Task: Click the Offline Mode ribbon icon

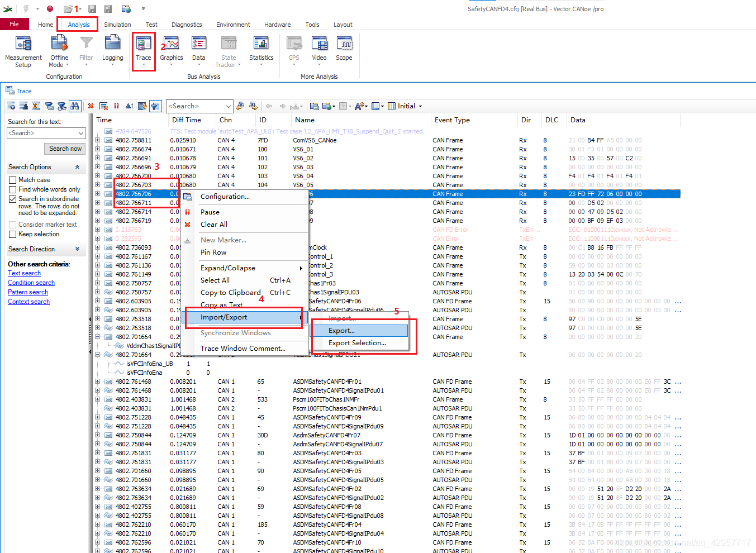Action: point(59,44)
